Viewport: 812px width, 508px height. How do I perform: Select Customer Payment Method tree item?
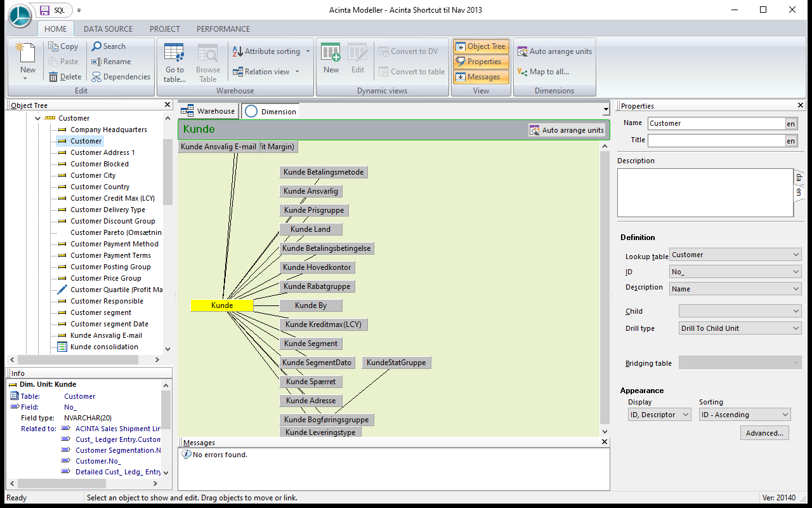tap(114, 244)
